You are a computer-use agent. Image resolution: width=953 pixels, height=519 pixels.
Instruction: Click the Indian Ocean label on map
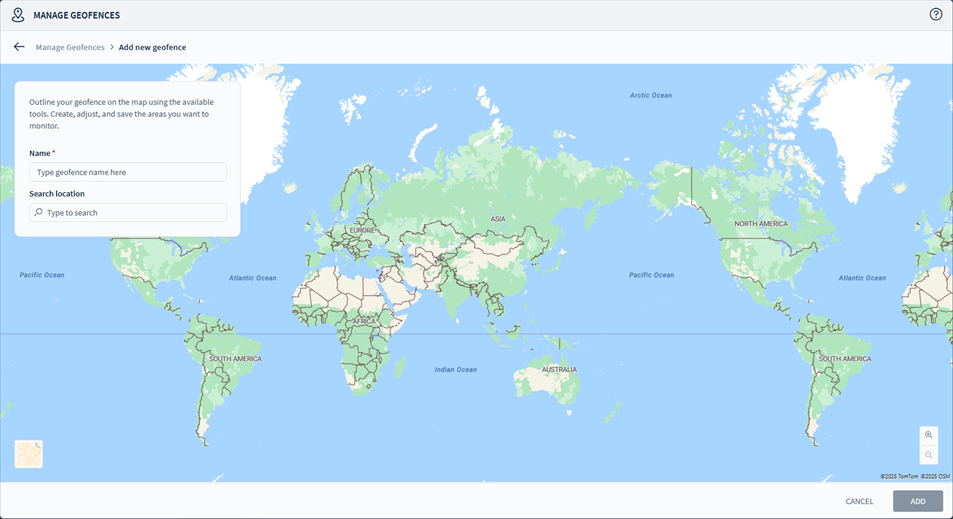(x=455, y=370)
